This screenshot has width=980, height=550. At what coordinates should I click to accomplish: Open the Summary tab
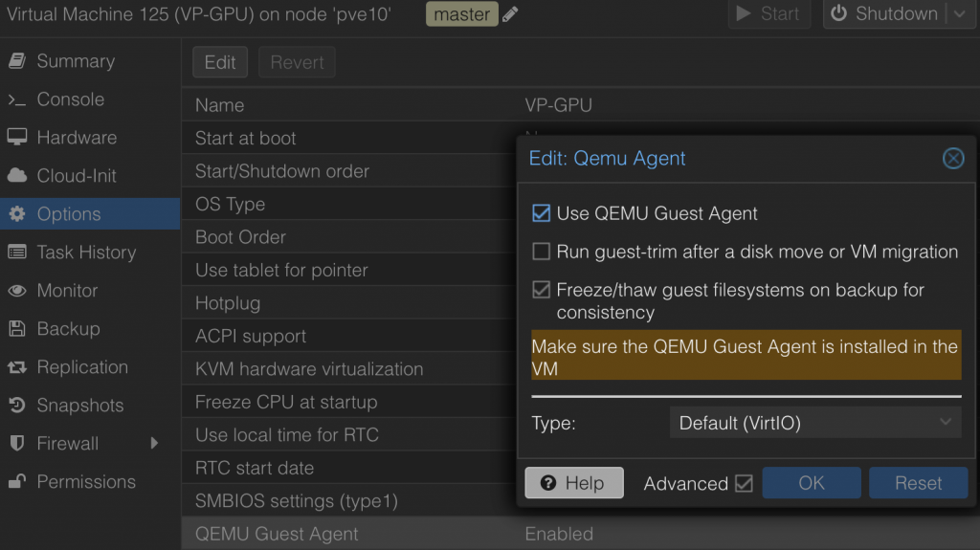90,60
